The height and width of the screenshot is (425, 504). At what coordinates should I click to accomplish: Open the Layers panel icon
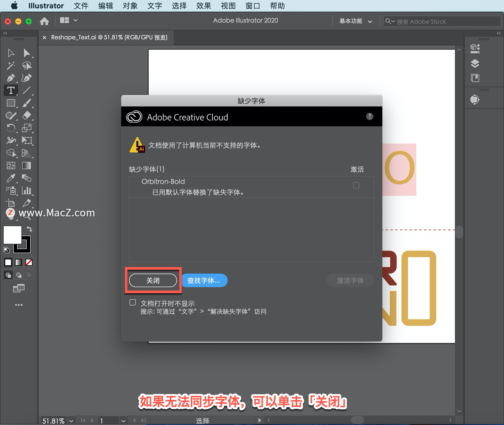tap(475, 63)
